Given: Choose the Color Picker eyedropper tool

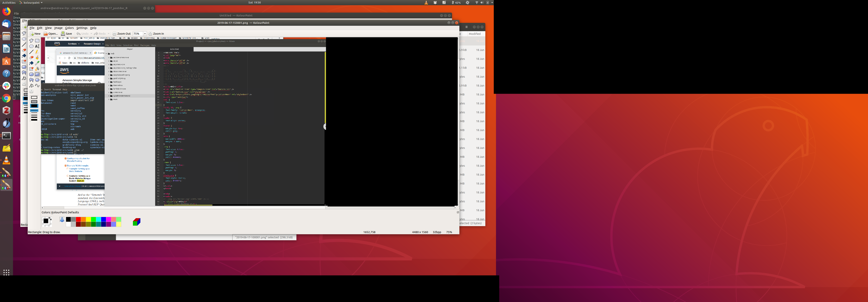Looking at the screenshot, I should 37,63.
